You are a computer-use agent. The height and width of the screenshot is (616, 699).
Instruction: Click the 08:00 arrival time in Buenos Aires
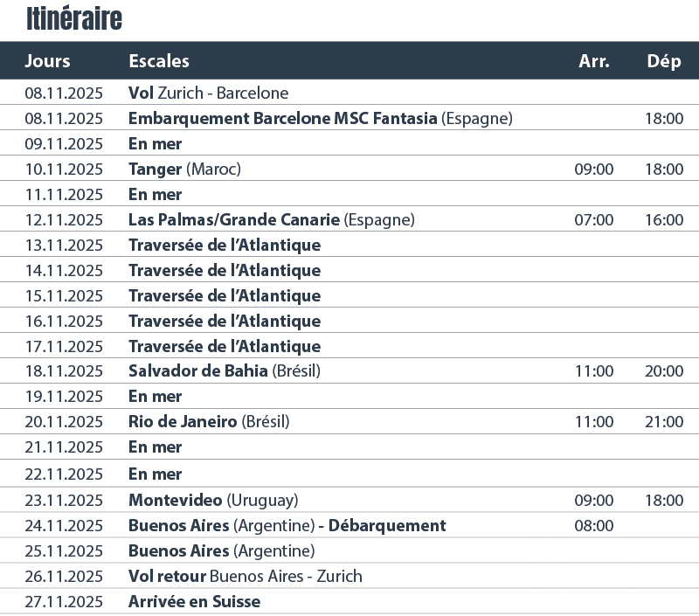[594, 526]
